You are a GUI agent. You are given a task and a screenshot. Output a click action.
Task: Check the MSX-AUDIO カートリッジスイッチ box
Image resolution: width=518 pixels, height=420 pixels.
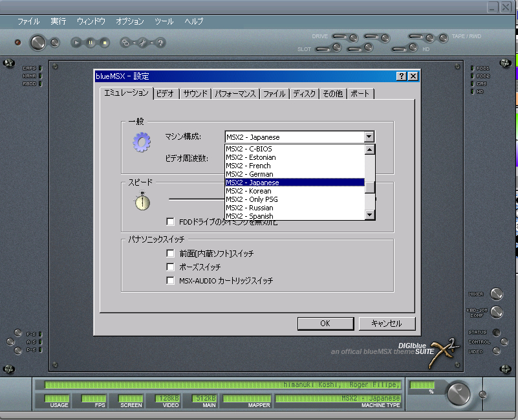pyautogui.click(x=171, y=281)
